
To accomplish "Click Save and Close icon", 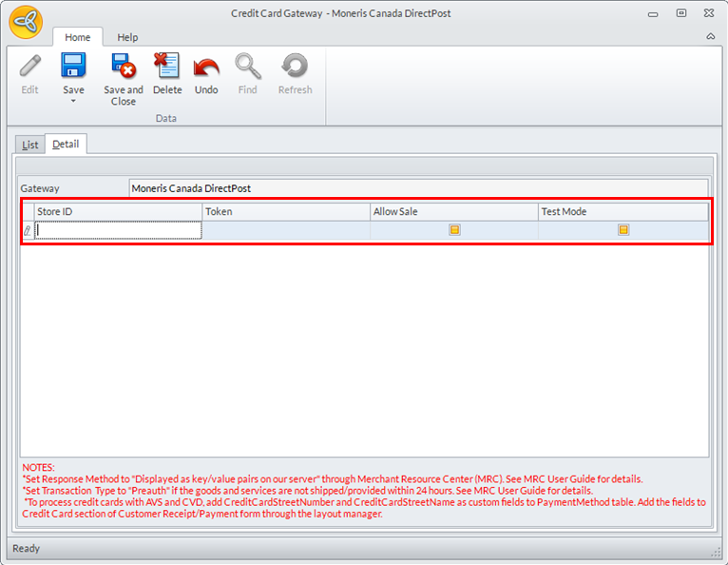I will click(x=123, y=65).
